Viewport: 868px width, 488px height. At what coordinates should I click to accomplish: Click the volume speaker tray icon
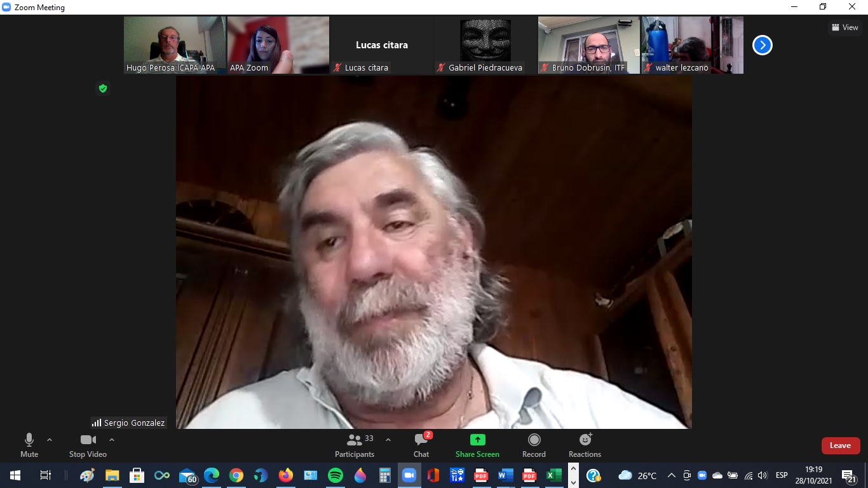coord(763,475)
